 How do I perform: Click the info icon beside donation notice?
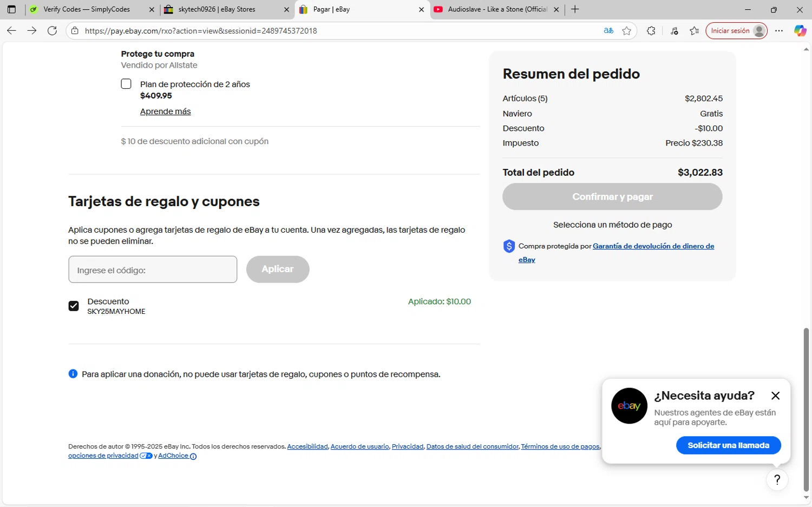tap(73, 374)
